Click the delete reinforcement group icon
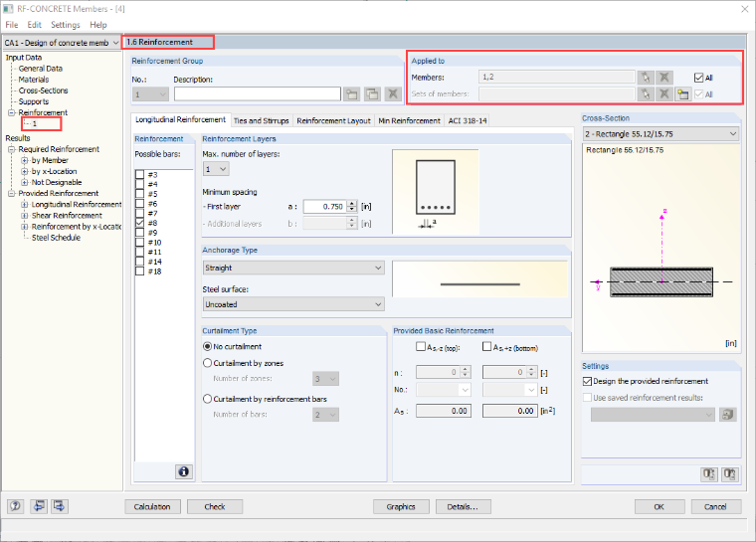Screen dimensions: 756x542 click(394, 94)
